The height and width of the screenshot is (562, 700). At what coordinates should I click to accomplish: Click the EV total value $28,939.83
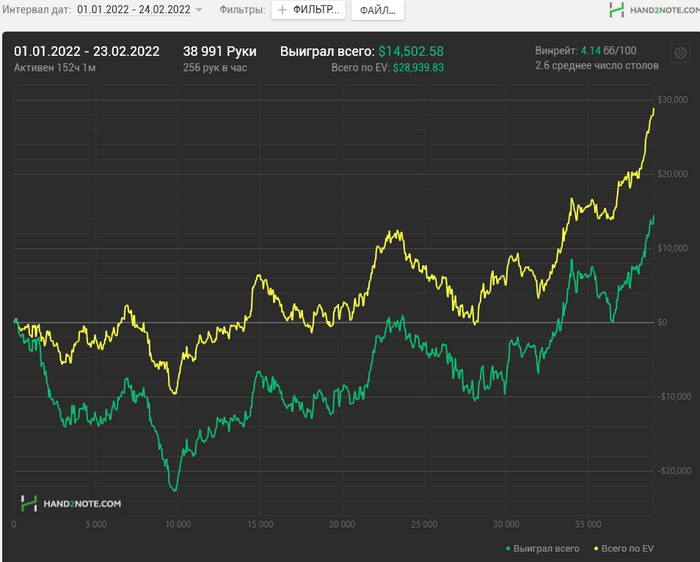point(418,68)
